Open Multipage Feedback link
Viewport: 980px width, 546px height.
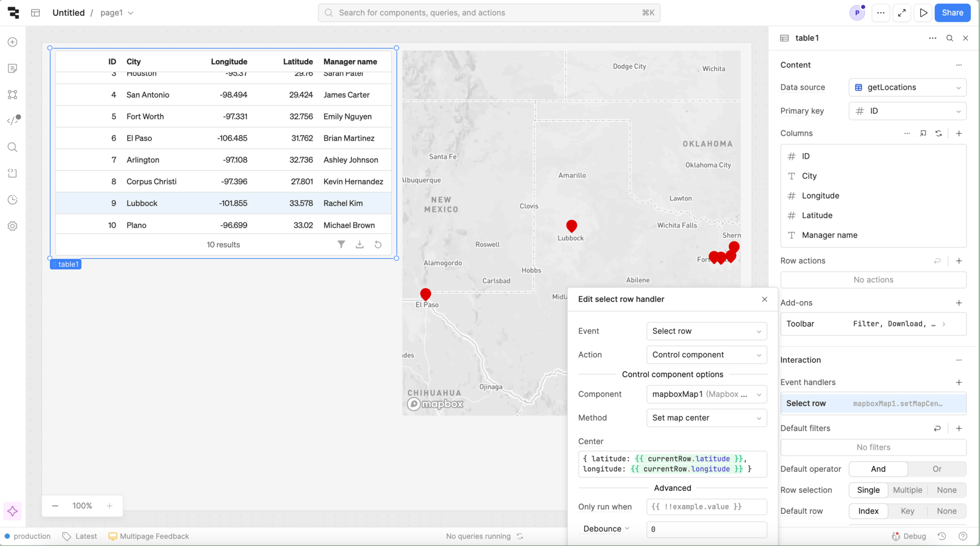coord(149,536)
